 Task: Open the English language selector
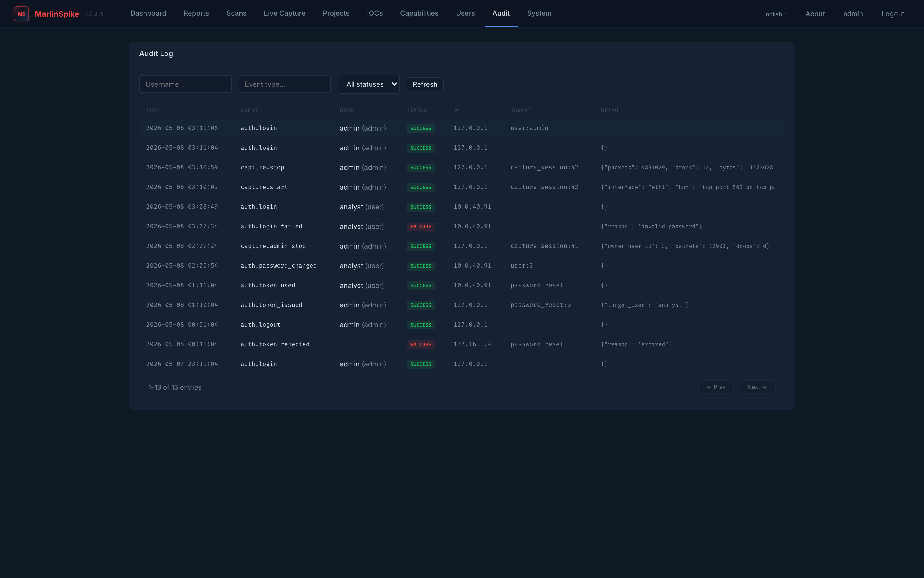(774, 14)
